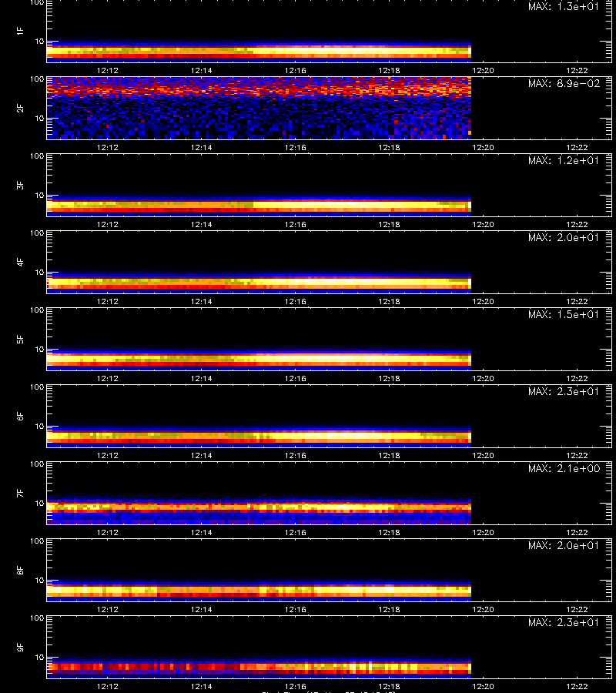Image resolution: width=616 pixels, height=693 pixels.
Task: Click the 10 y-axis label of panel 5F
Action: pyautogui.click(x=39, y=349)
